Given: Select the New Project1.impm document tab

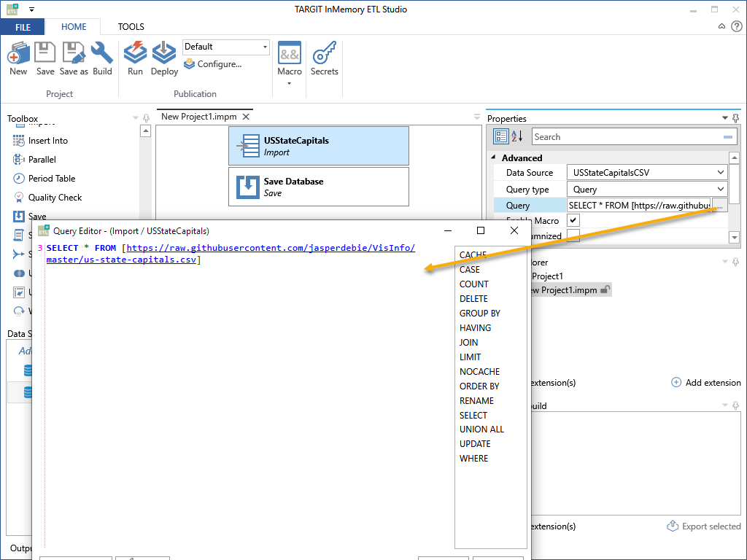Looking at the screenshot, I should [198, 117].
